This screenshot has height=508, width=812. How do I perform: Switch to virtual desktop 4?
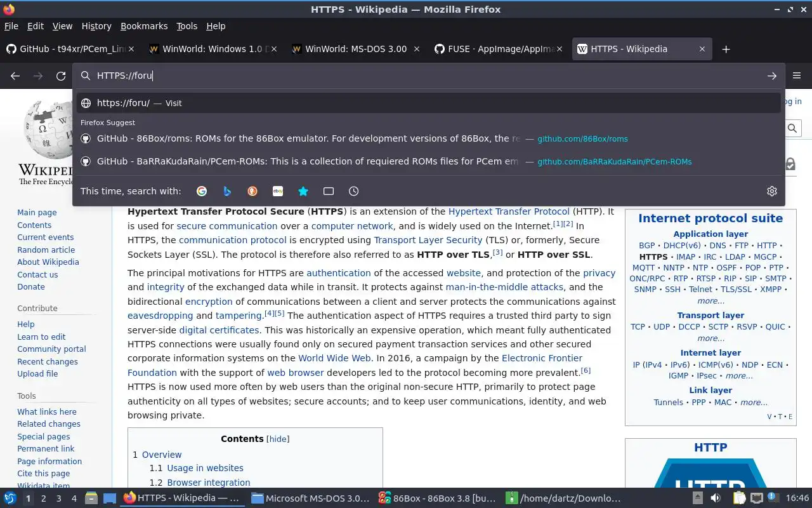point(74,498)
